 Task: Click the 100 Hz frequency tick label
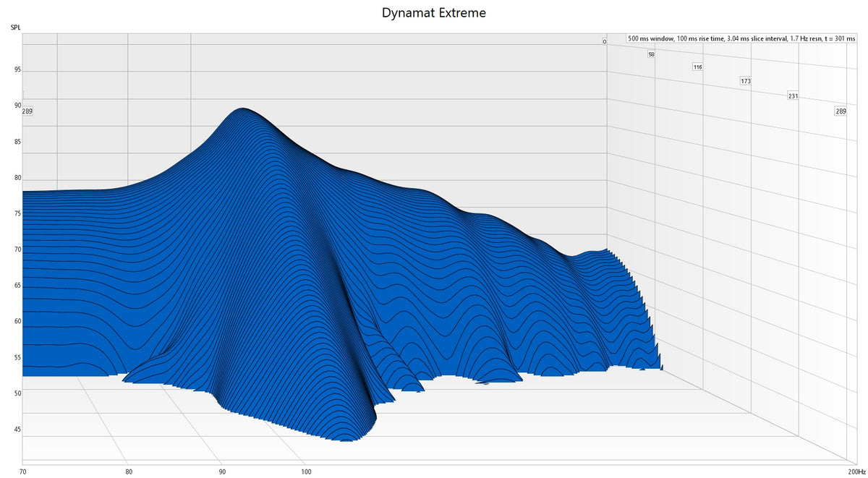click(306, 471)
